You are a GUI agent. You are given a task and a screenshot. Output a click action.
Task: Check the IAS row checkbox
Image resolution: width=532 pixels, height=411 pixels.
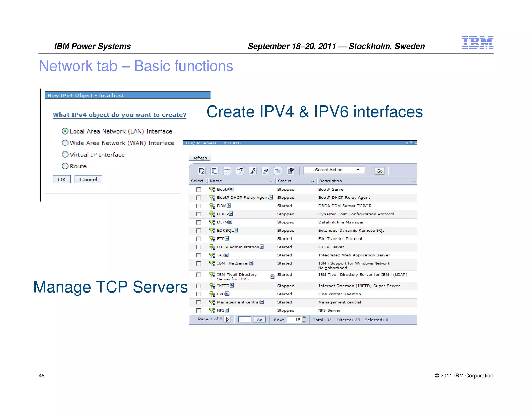tap(198, 255)
